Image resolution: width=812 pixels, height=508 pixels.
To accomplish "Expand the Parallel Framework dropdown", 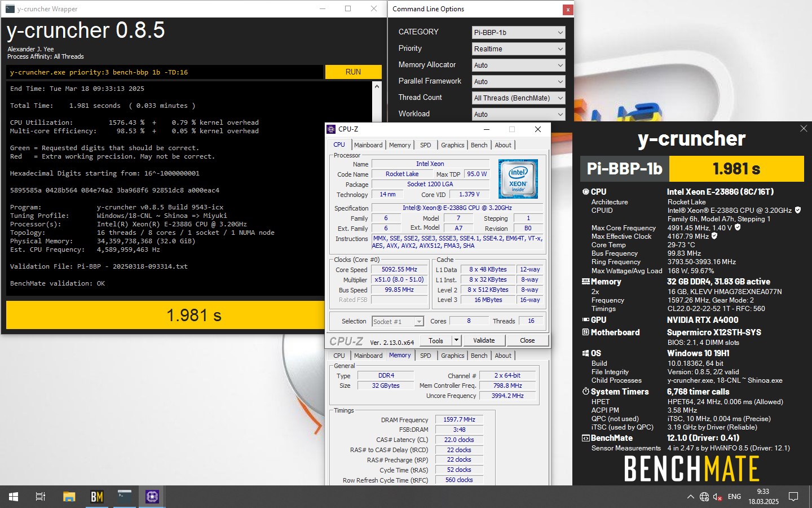I will (518, 82).
